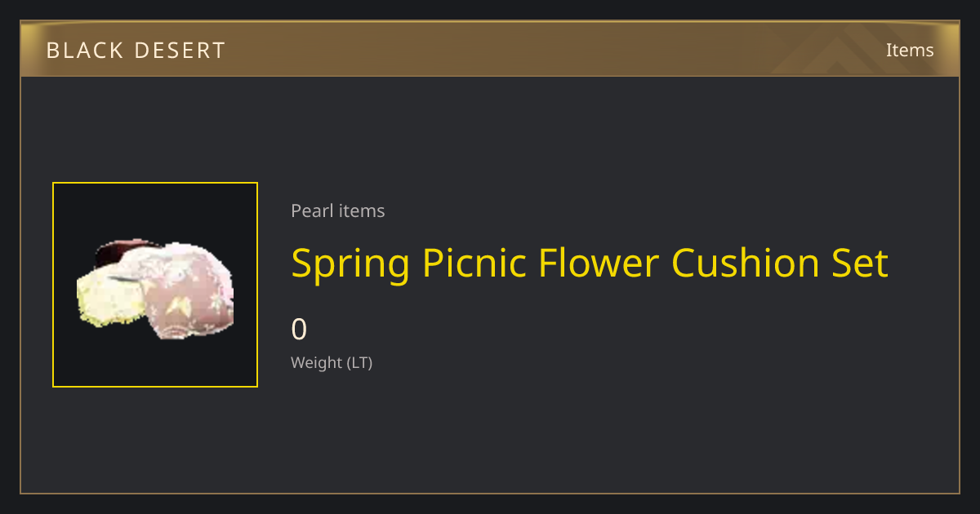The height and width of the screenshot is (514, 980).
Task: Click the BLACK DESERT title
Action: (136, 51)
